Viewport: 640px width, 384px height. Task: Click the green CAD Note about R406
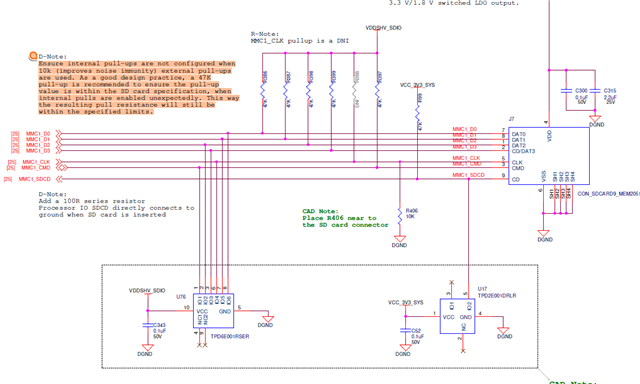[345, 218]
